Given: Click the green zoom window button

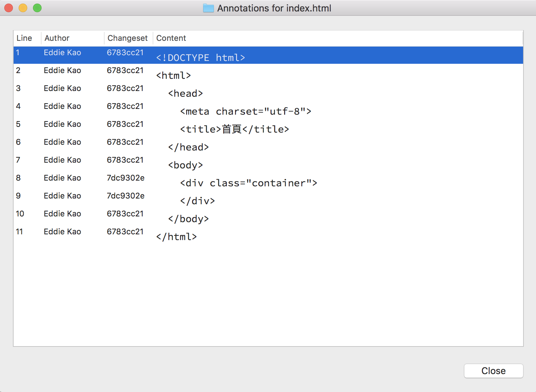Looking at the screenshot, I should click(37, 8).
